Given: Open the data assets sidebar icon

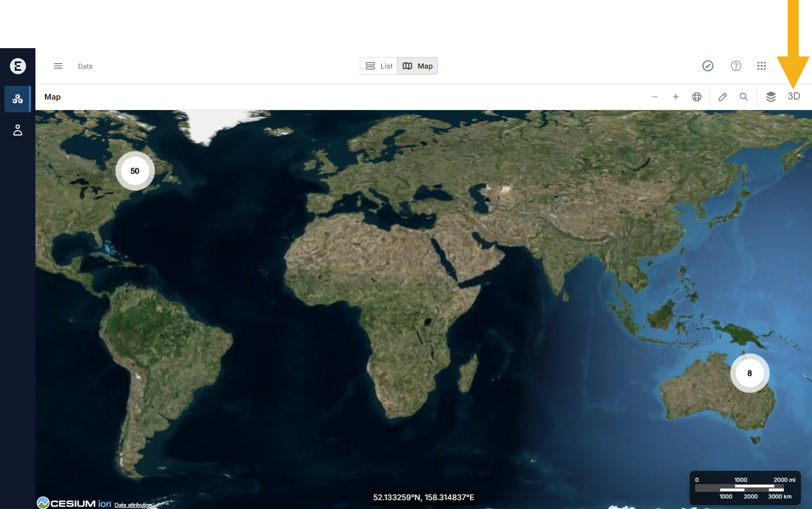Looking at the screenshot, I should click(18, 99).
